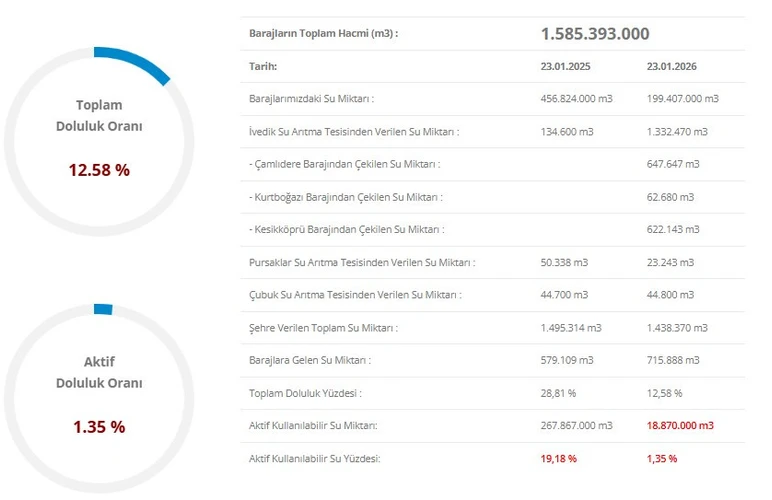The width and height of the screenshot is (772, 500).
Task: Click the blue segment on the Aktif Doluluk gauge
Action: pos(102,309)
